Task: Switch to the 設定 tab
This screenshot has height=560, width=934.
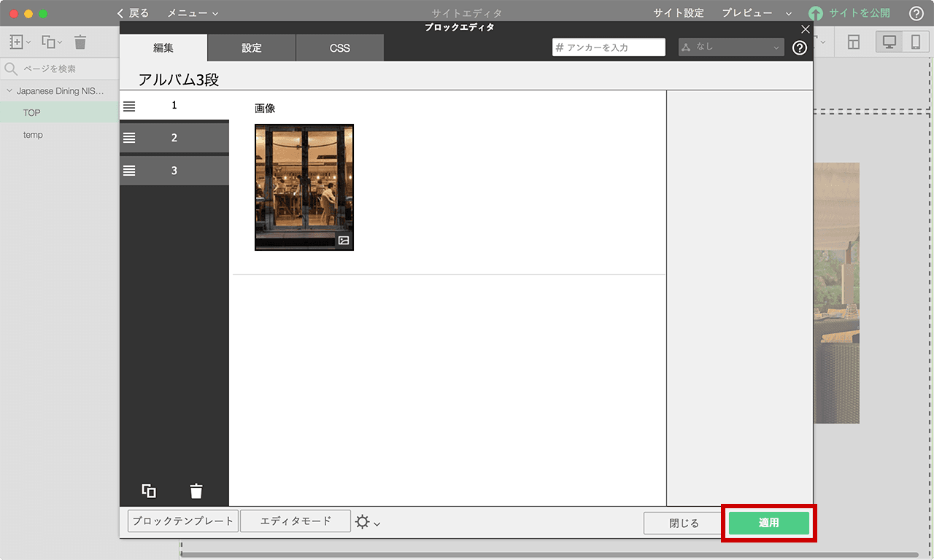Action: pos(252,48)
